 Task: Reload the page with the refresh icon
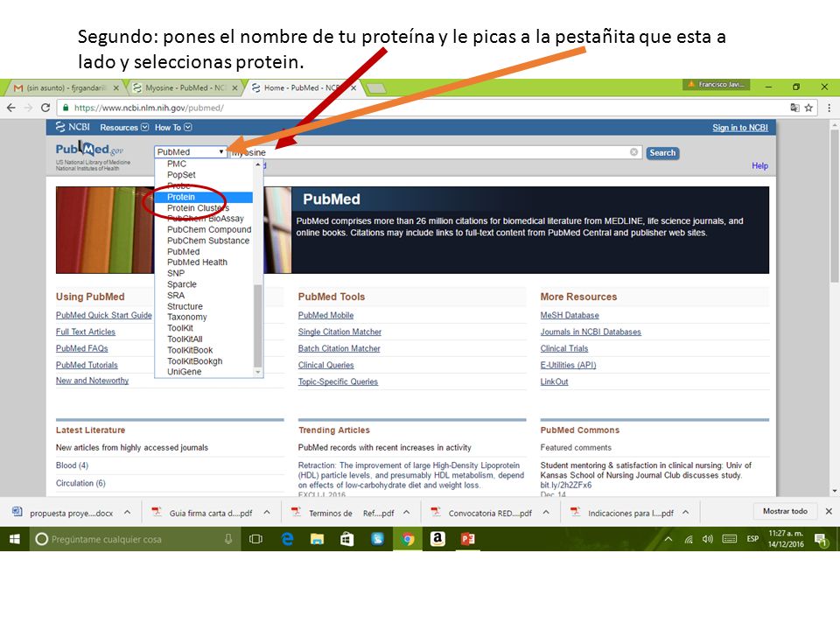[45, 108]
